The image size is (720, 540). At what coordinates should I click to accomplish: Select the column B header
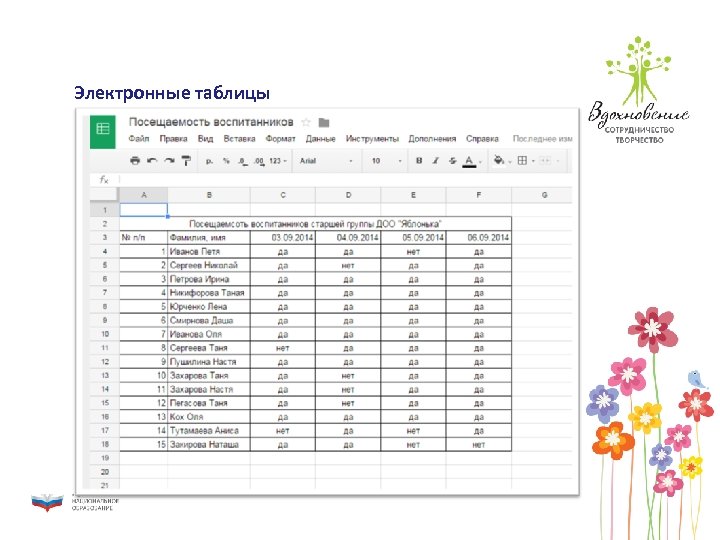[209, 195]
